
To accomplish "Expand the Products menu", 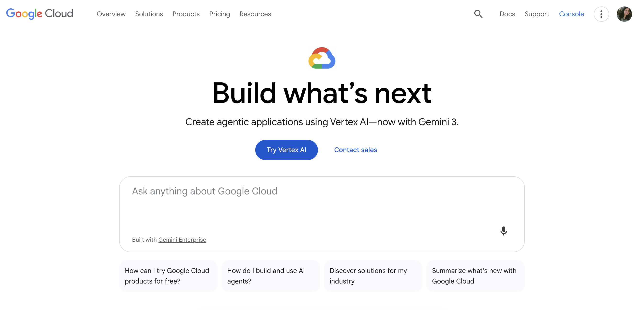I will click(186, 14).
